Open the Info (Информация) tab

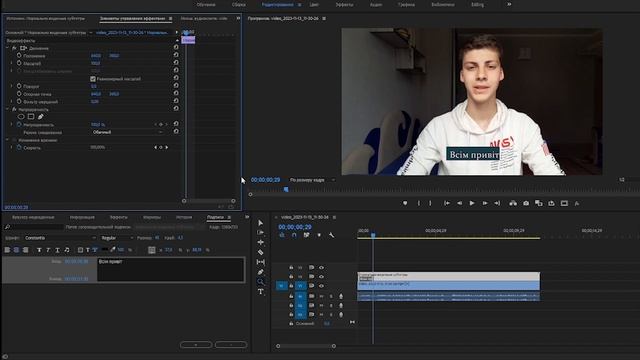82,217
